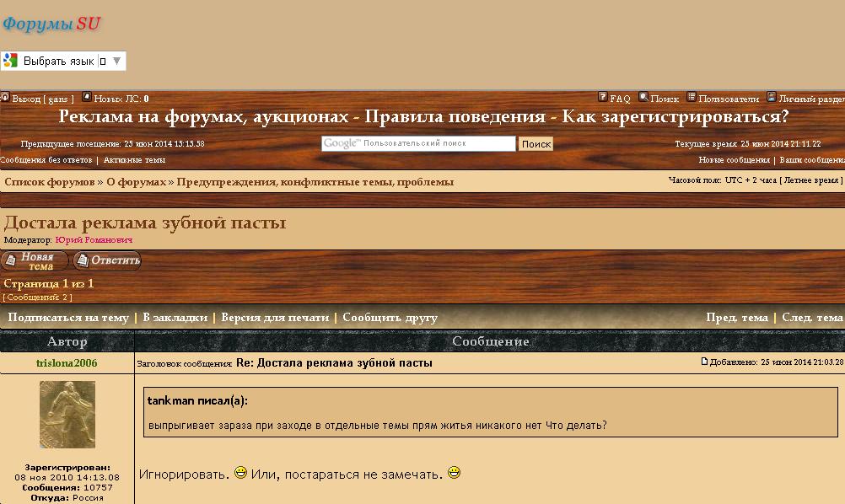
Task: Go to Список форумов breadcrumb
Action: coord(50,182)
